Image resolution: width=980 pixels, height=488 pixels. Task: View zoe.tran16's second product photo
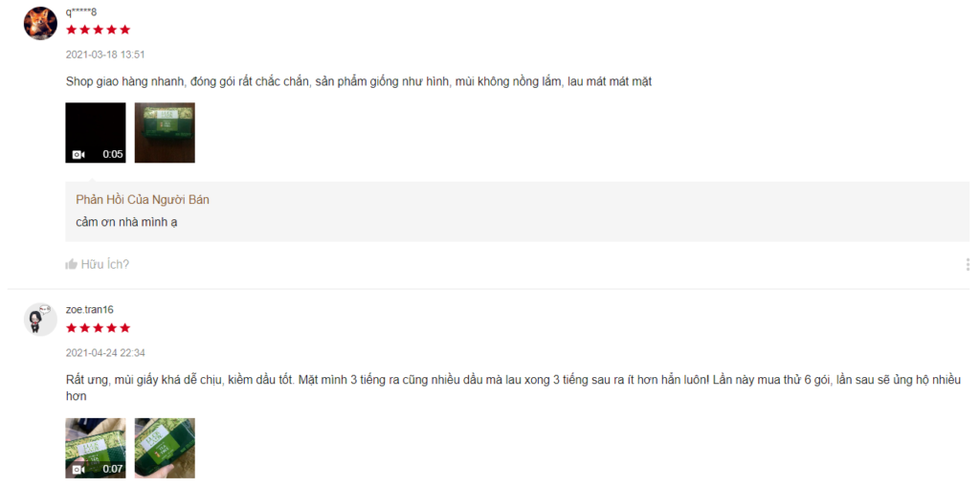pyautogui.click(x=165, y=448)
